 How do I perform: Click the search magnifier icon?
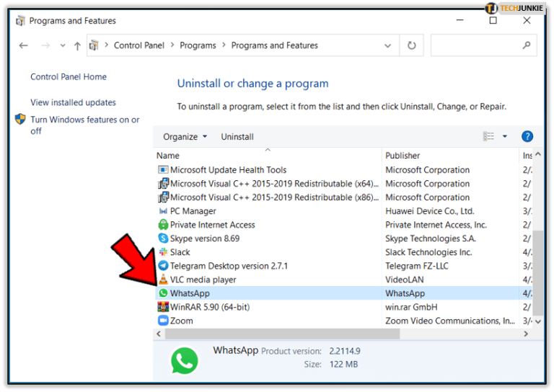527,45
